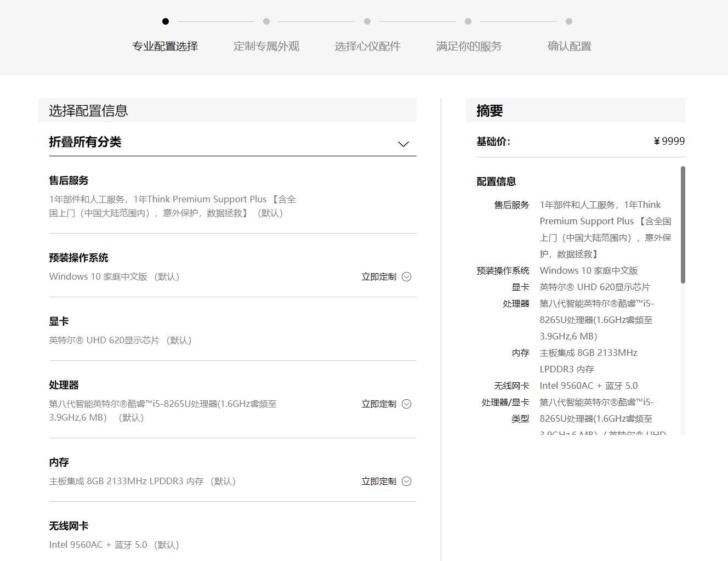Screen dimensions: 728x561
Task: Click the circled chevron icon in the 内存 row
Action: tap(406, 481)
